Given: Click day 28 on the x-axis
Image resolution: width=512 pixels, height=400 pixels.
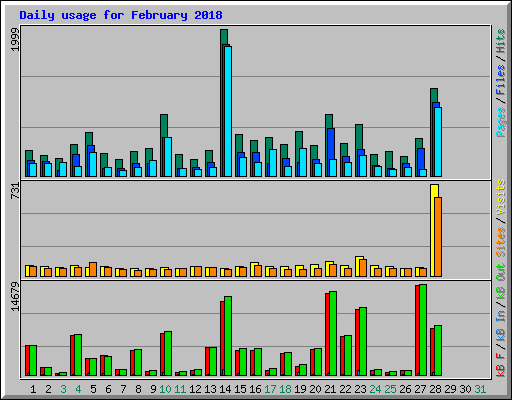Looking at the screenshot, I should [435, 389].
